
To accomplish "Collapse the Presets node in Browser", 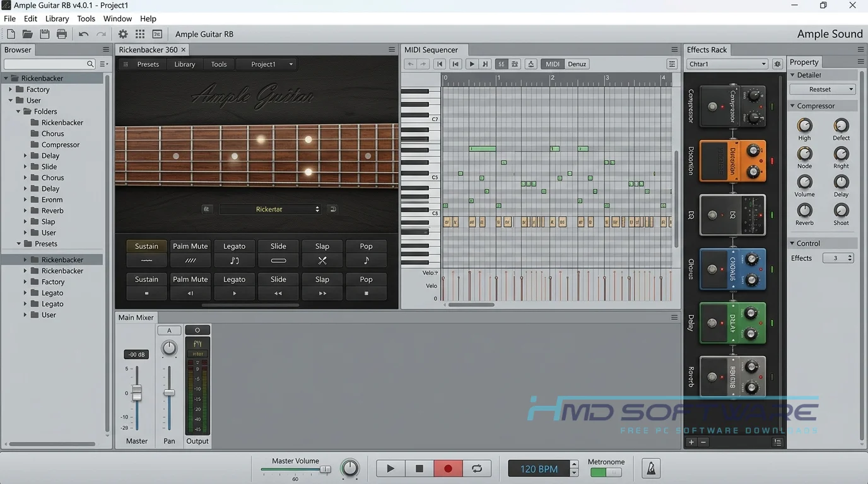I will click(x=18, y=244).
